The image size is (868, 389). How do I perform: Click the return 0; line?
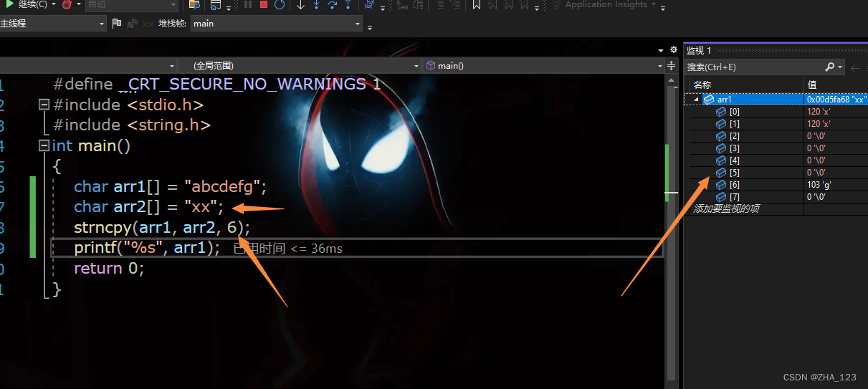click(x=109, y=269)
